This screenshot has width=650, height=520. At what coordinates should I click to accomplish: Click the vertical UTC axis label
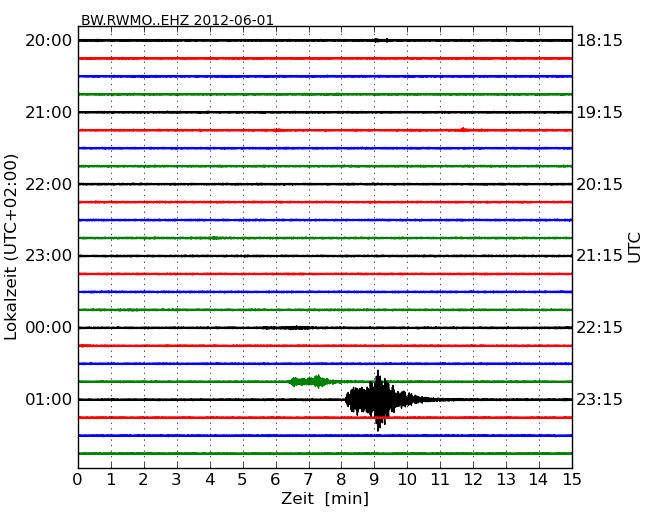click(x=634, y=248)
